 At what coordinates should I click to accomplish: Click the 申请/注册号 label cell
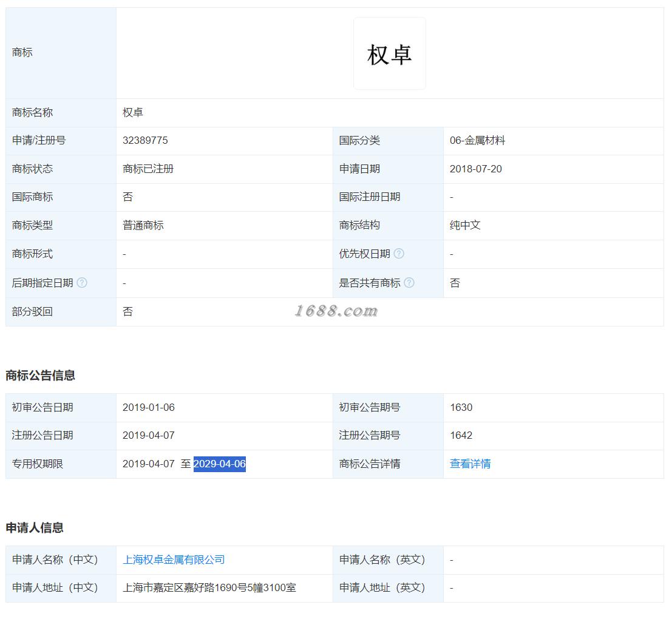61,141
